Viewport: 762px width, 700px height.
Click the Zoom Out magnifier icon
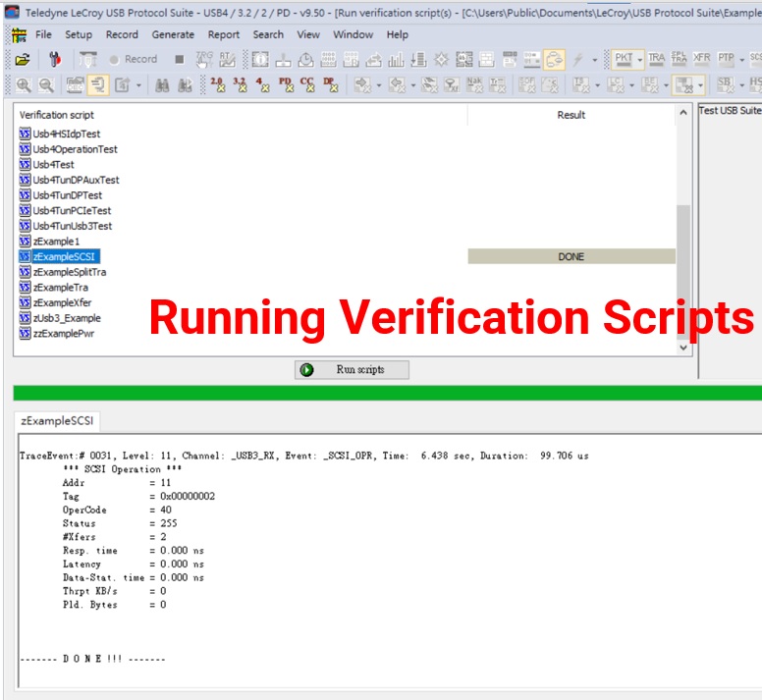(43, 85)
